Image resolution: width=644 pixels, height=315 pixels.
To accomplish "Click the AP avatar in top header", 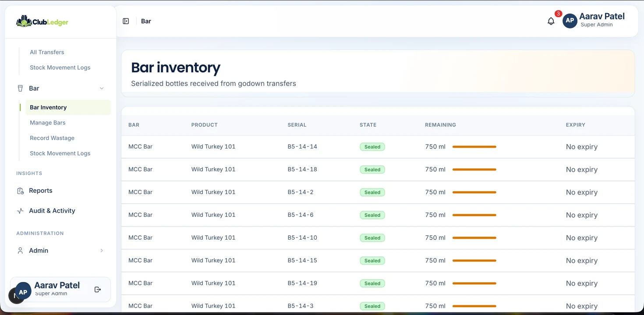I will pyautogui.click(x=570, y=21).
